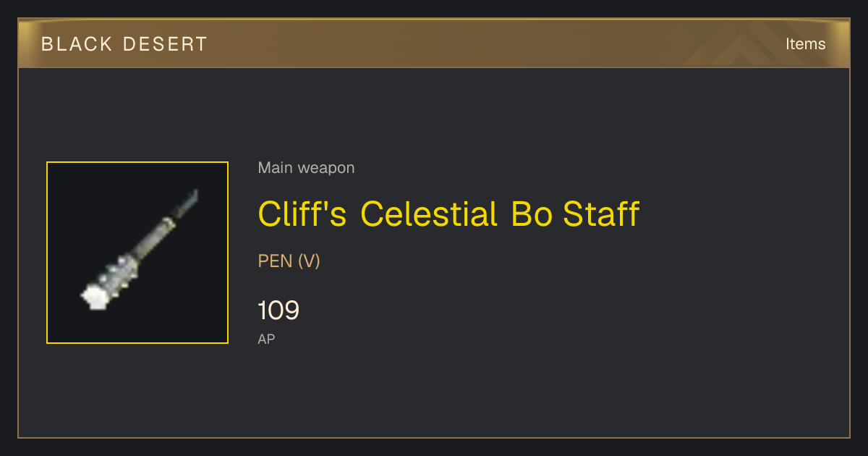
Task: Click the PEN (V) enhancement level label
Action: [x=289, y=261]
